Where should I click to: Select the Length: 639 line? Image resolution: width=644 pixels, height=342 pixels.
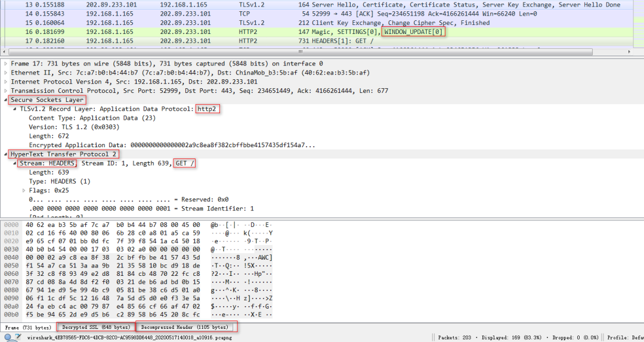coord(49,172)
